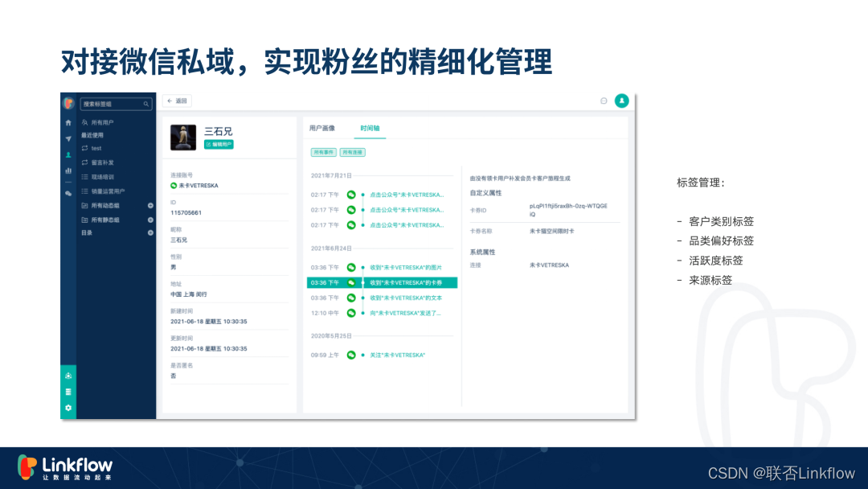Open the bar chart analytics icon
Screen dimensions: 868x489
point(68,171)
